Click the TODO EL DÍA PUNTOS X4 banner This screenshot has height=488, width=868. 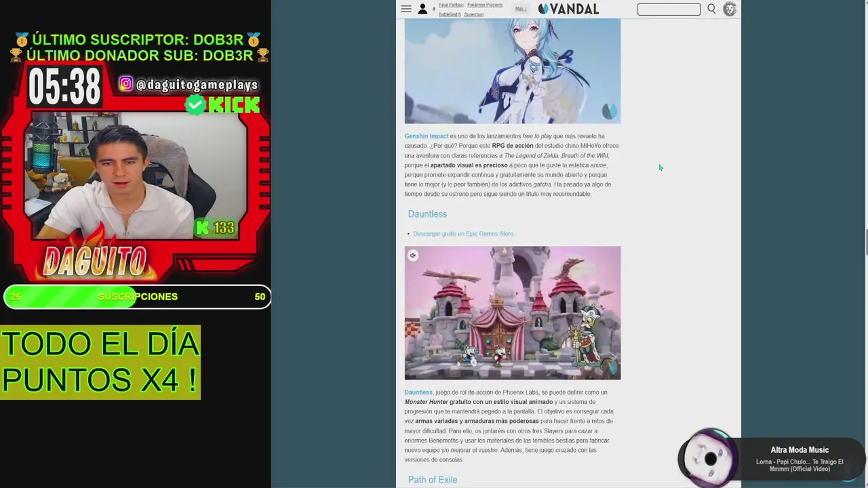[100, 363]
